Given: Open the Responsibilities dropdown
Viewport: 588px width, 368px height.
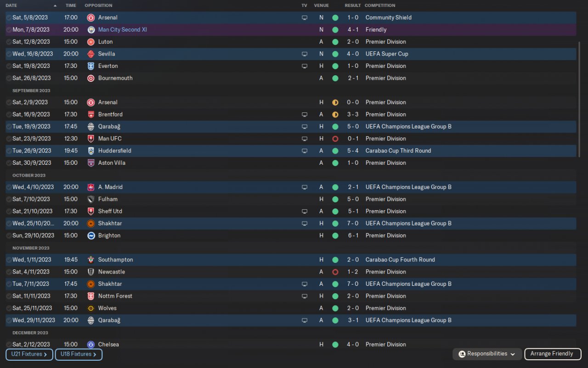Looking at the screenshot, I should 487,354.
